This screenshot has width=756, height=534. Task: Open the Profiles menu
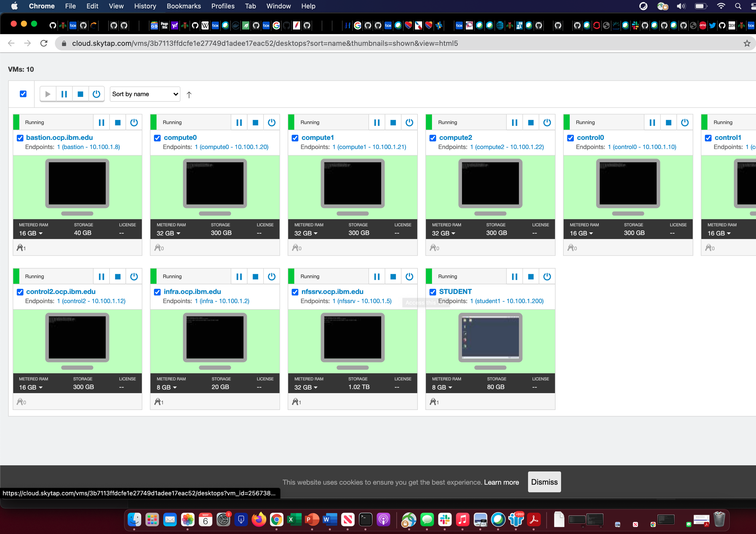(223, 6)
